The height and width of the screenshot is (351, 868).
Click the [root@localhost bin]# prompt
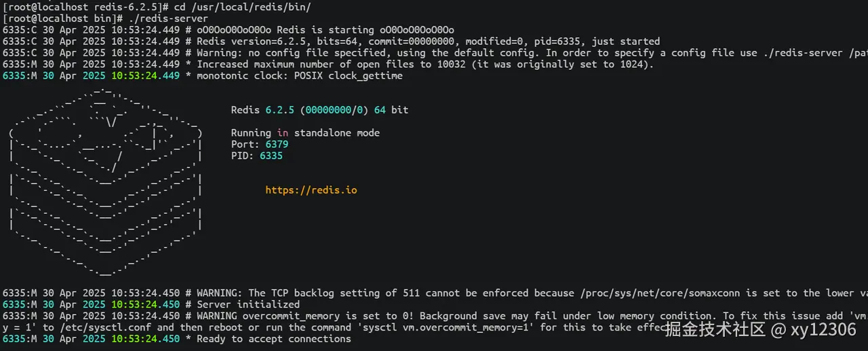click(x=62, y=18)
